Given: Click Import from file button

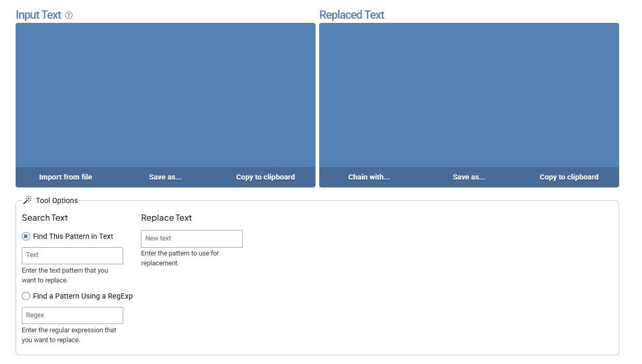Looking at the screenshot, I should [65, 177].
